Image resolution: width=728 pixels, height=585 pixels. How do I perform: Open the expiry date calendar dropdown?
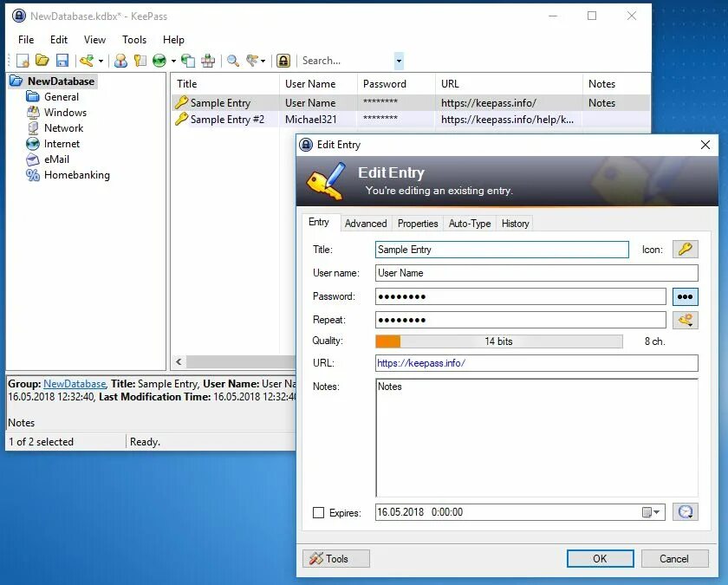[x=651, y=512]
